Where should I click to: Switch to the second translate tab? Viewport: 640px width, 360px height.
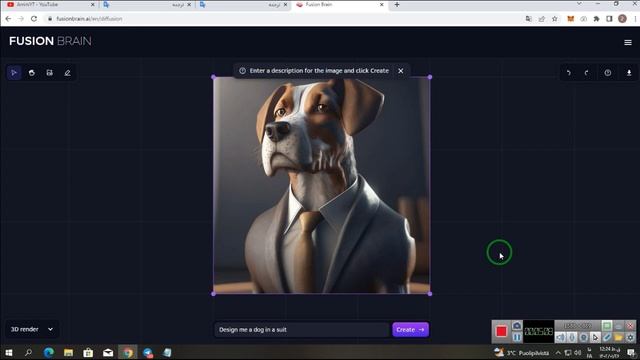(x=244, y=4)
